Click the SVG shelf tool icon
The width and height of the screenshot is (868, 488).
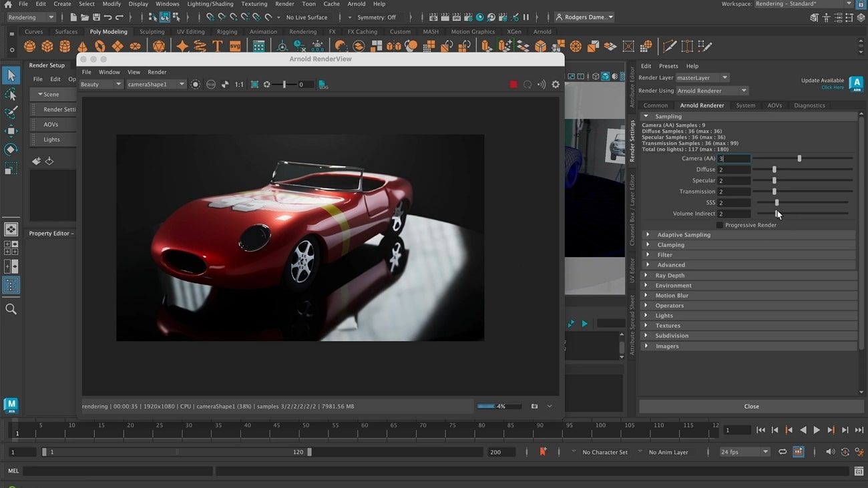[x=235, y=46]
